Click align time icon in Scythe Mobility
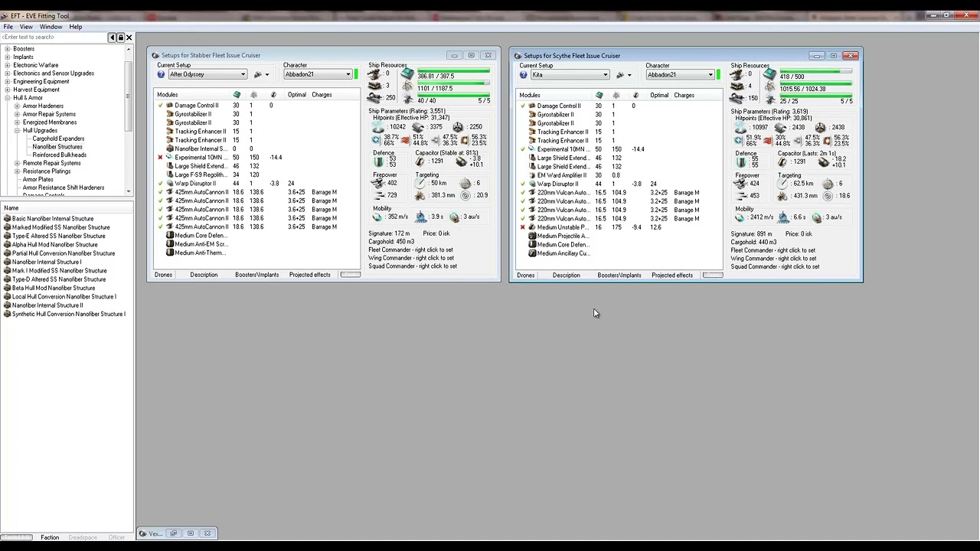This screenshot has height=551, width=980. coord(784,217)
